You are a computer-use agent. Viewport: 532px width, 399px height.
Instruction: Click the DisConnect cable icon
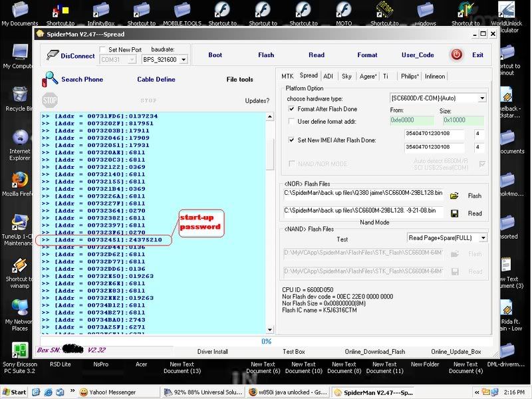[x=53, y=55]
